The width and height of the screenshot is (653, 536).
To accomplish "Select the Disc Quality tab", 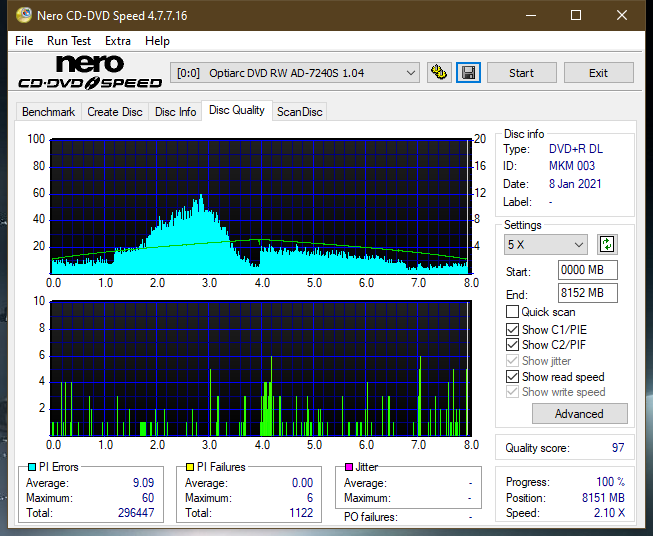I will tap(237, 110).
